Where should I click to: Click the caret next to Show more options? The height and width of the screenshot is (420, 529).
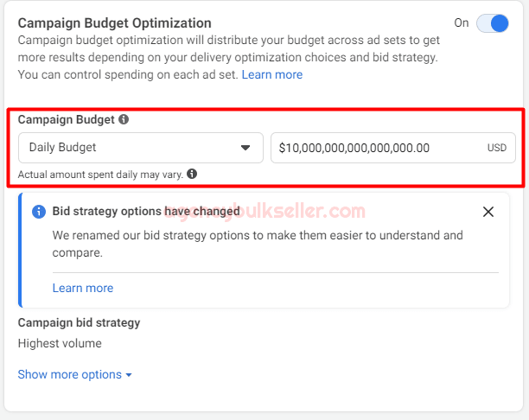pyautogui.click(x=129, y=375)
